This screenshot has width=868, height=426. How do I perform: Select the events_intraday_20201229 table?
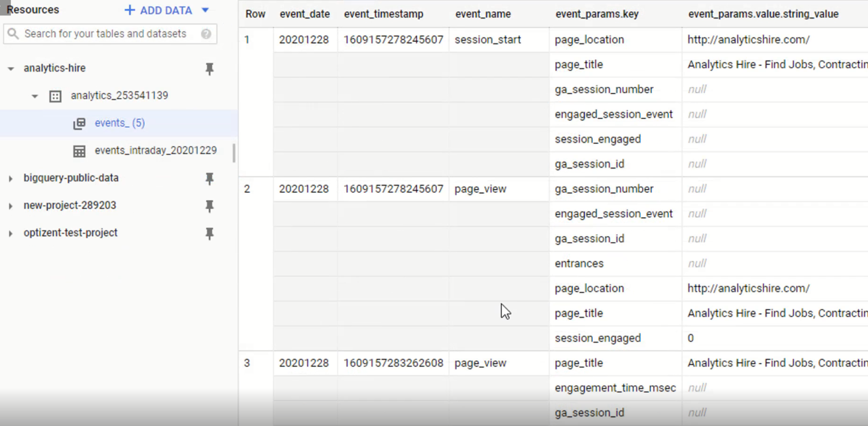point(156,150)
